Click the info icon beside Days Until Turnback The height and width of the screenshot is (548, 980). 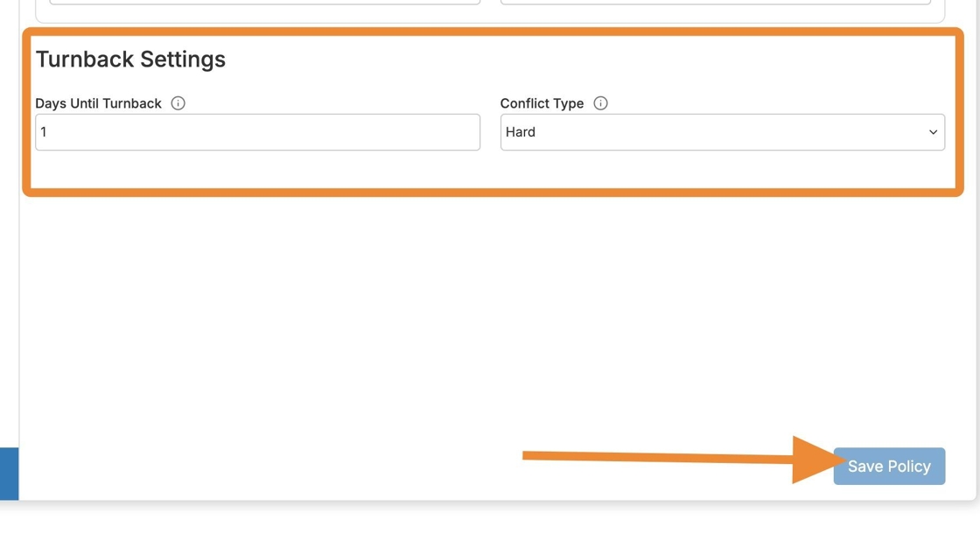178,103
